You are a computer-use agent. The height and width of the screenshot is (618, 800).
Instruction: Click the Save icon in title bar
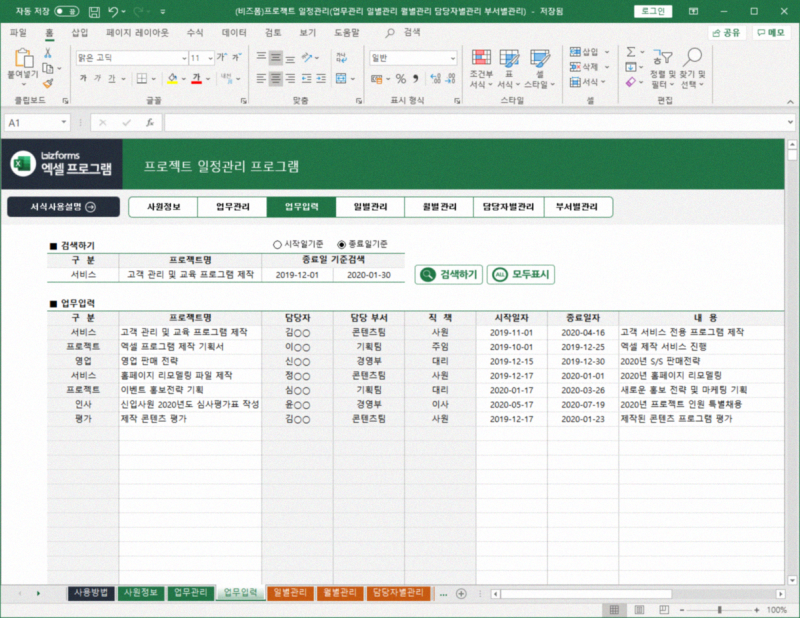[94, 12]
